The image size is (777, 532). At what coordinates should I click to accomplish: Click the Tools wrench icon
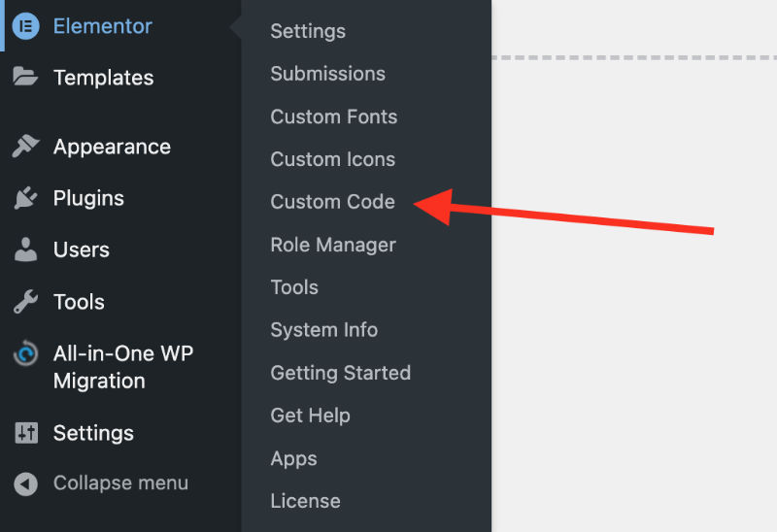pos(25,301)
